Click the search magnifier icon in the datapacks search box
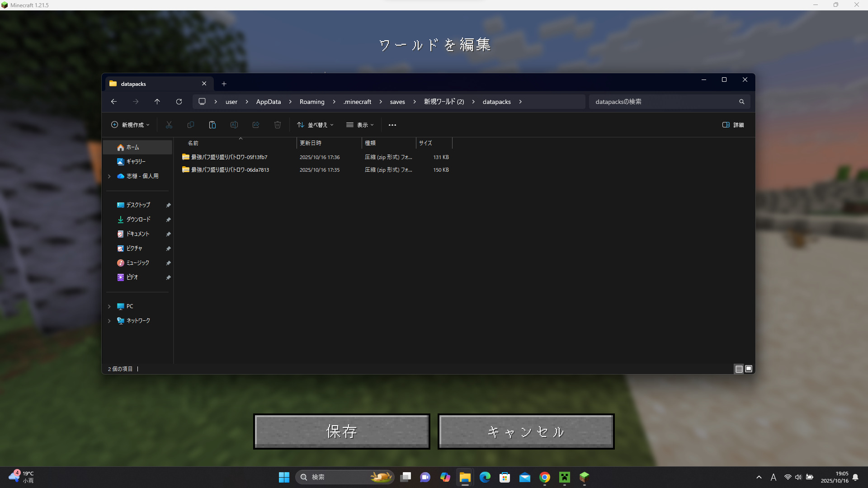The width and height of the screenshot is (868, 488). 741,102
